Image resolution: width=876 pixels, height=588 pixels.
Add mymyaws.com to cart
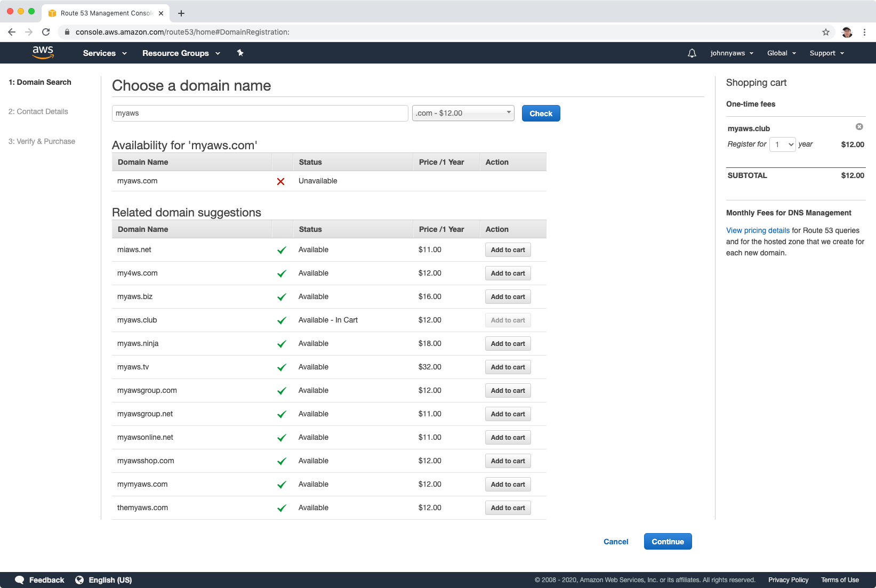tap(508, 485)
